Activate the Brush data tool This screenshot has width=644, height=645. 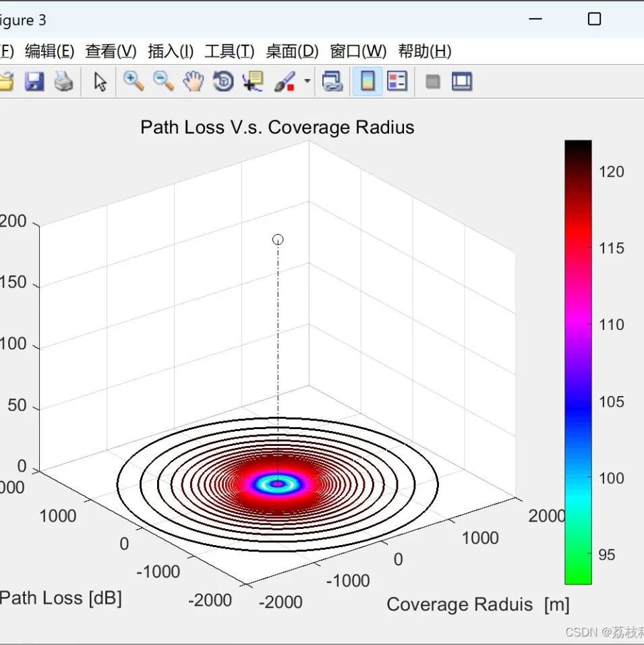285,81
